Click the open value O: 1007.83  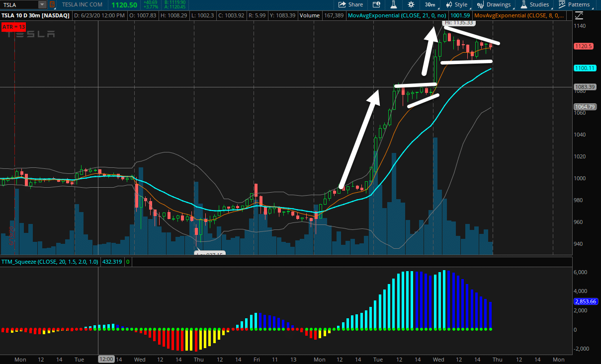tap(143, 15)
